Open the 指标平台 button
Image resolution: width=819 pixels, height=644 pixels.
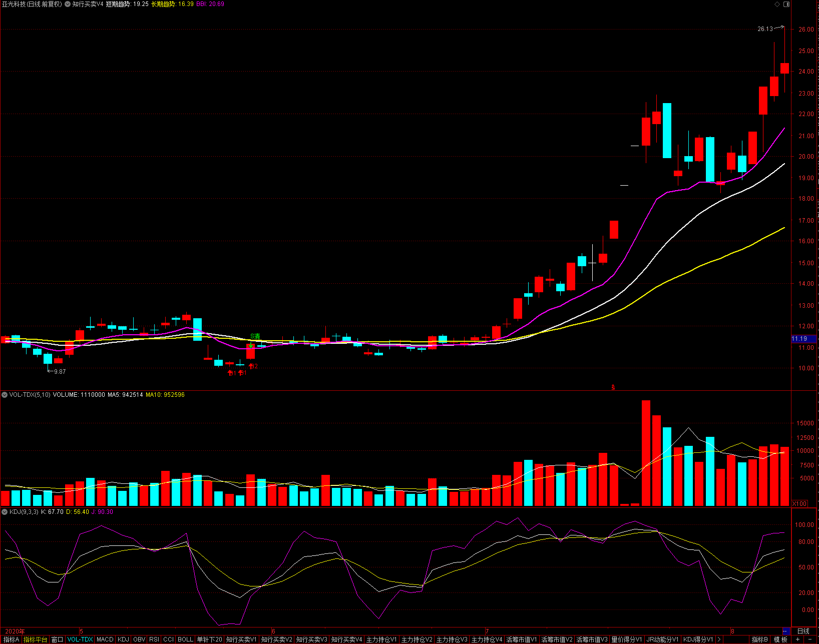tap(36, 639)
